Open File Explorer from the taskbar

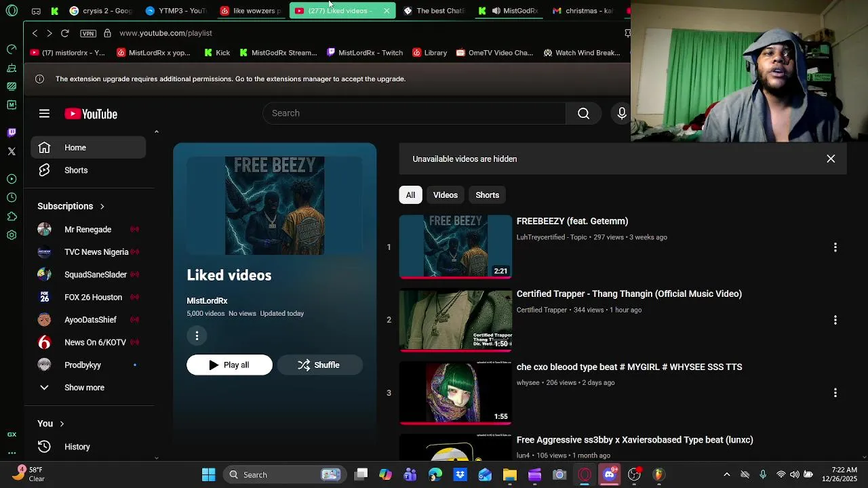click(509, 474)
